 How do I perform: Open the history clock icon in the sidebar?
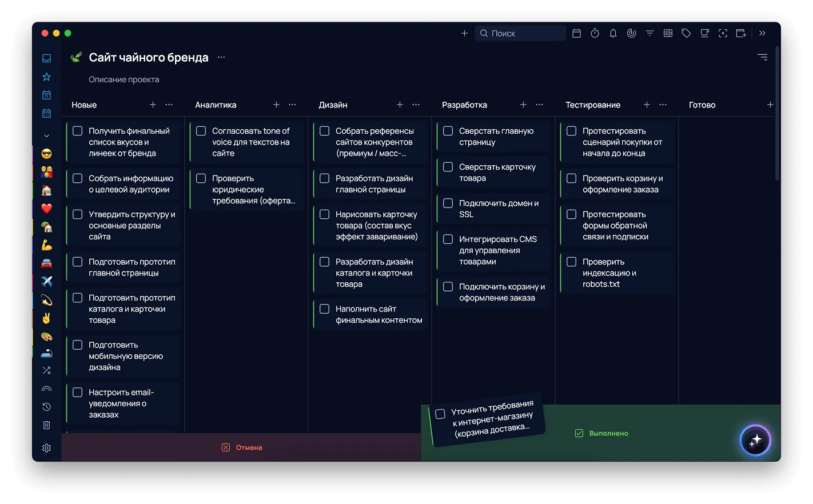click(47, 407)
